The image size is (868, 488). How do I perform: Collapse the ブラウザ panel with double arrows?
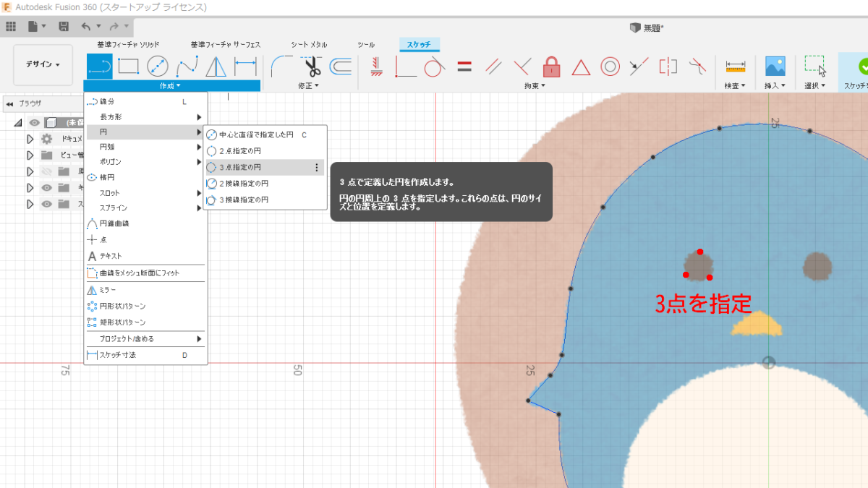tap(9, 103)
